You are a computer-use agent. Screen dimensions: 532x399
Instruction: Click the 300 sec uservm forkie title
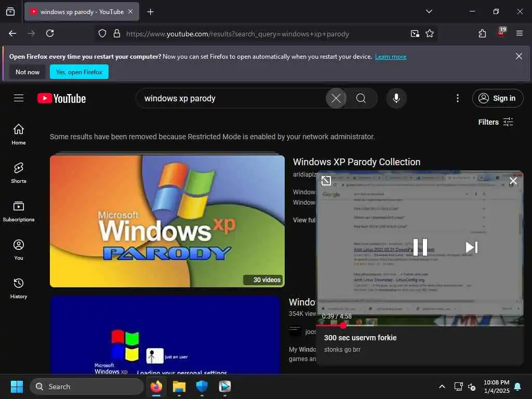pos(361,338)
